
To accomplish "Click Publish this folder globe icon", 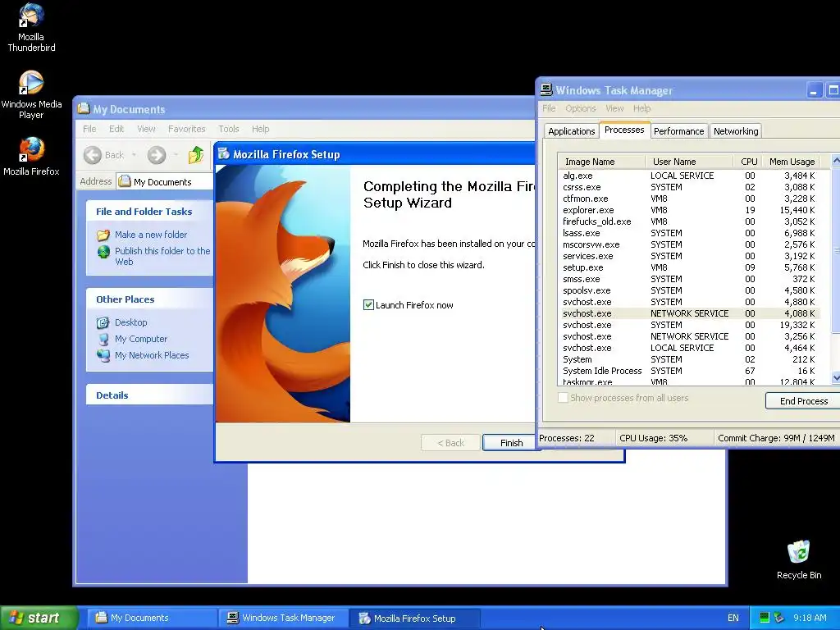I will pos(103,251).
